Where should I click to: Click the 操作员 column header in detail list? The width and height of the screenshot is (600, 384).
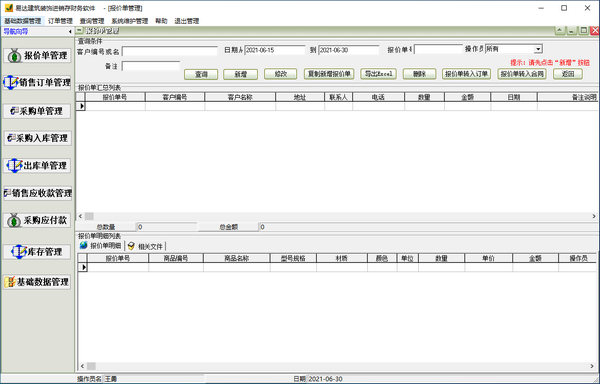click(577, 258)
